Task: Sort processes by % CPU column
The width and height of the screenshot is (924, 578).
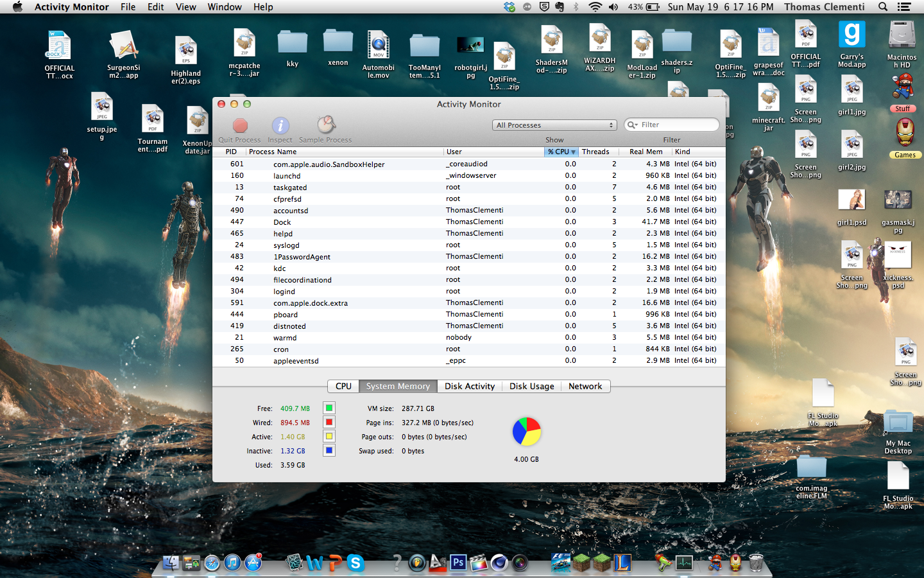Action: tap(561, 152)
